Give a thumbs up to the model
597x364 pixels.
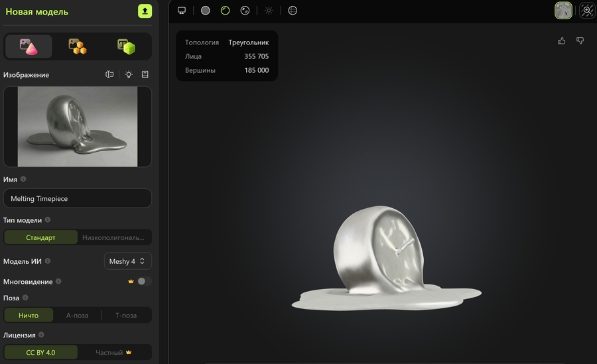click(562, 40)
